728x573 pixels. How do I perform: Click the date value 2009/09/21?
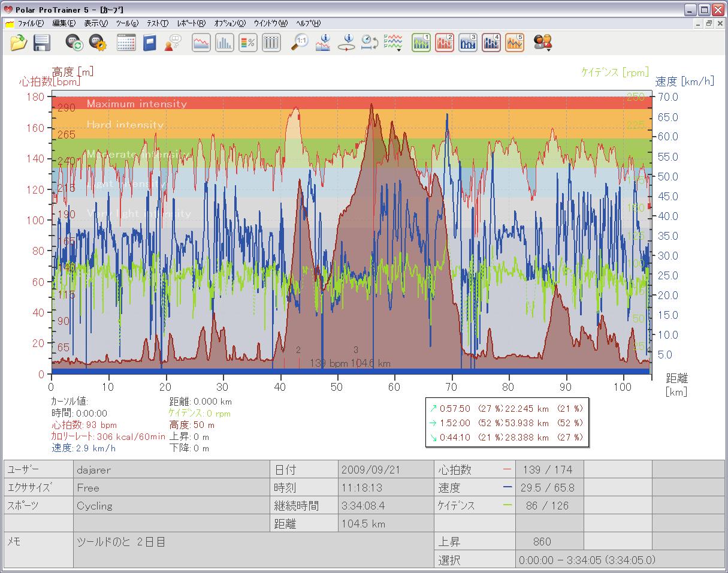(386, 469)
